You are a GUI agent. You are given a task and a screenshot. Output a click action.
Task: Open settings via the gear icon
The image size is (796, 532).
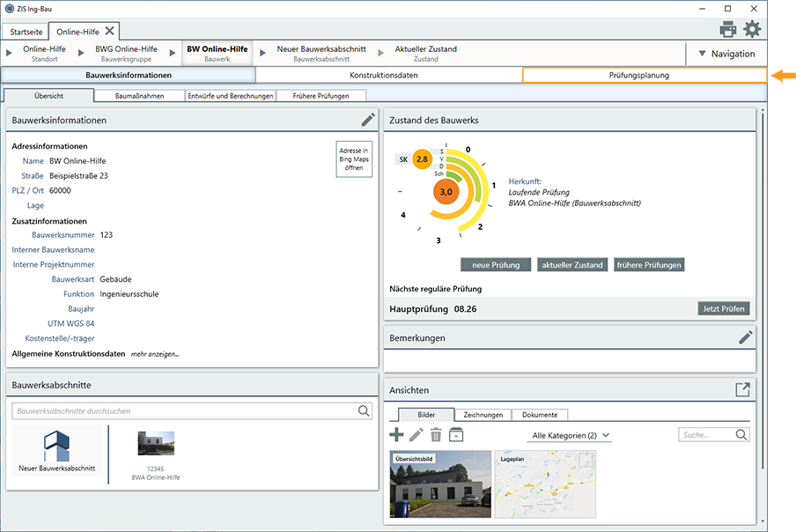(752, 29)
